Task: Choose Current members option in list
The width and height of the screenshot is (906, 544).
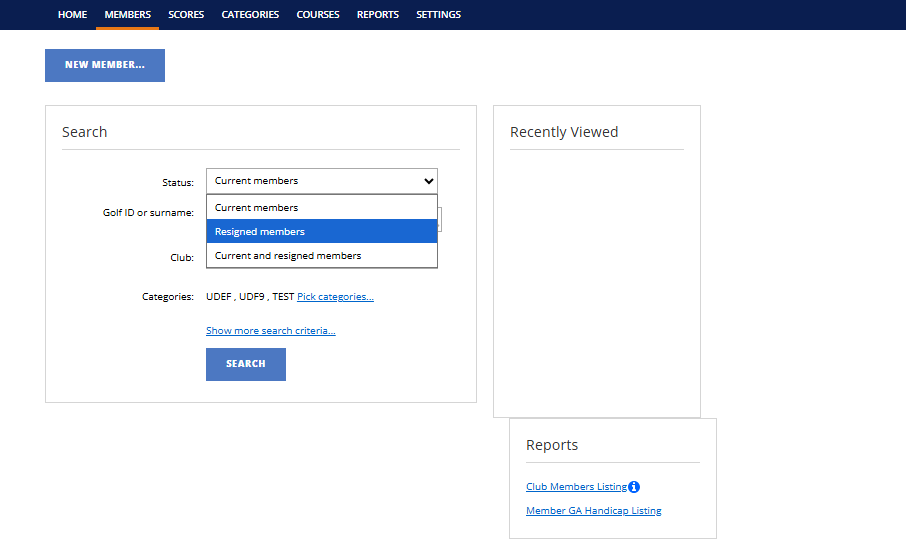Action: [322, 208]
